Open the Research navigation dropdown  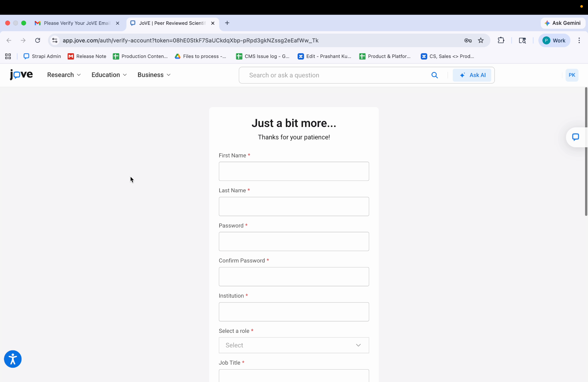(x=64, y=75)
